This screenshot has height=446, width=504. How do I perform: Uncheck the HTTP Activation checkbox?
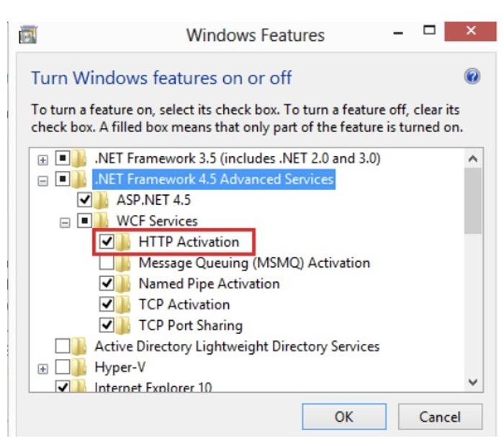tap(107, 242)
